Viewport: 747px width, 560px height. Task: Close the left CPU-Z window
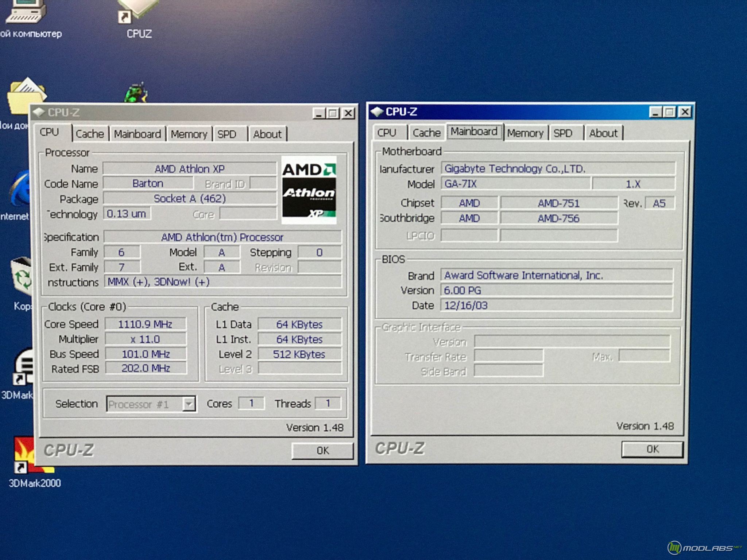(348, 113)
